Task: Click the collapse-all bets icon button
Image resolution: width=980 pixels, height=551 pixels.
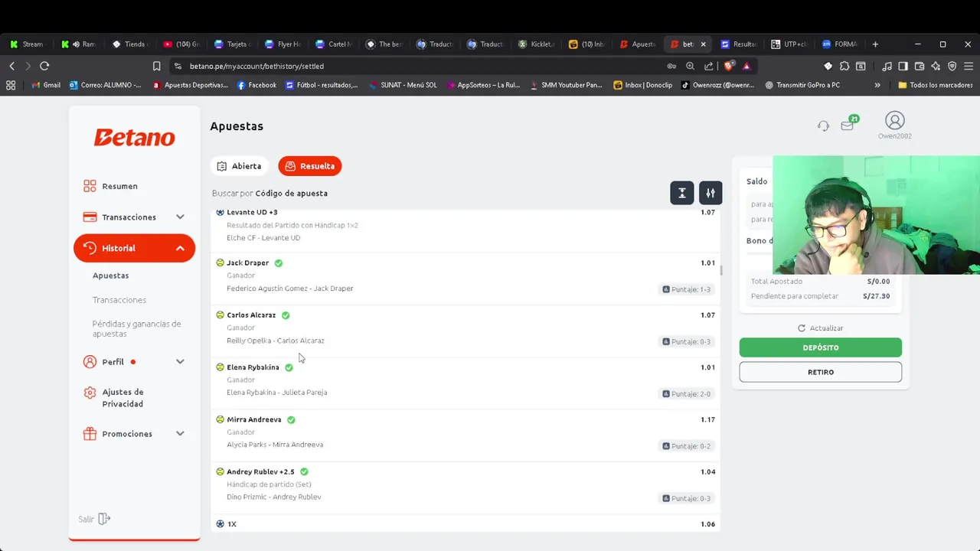Action: (x=681, y=193)
